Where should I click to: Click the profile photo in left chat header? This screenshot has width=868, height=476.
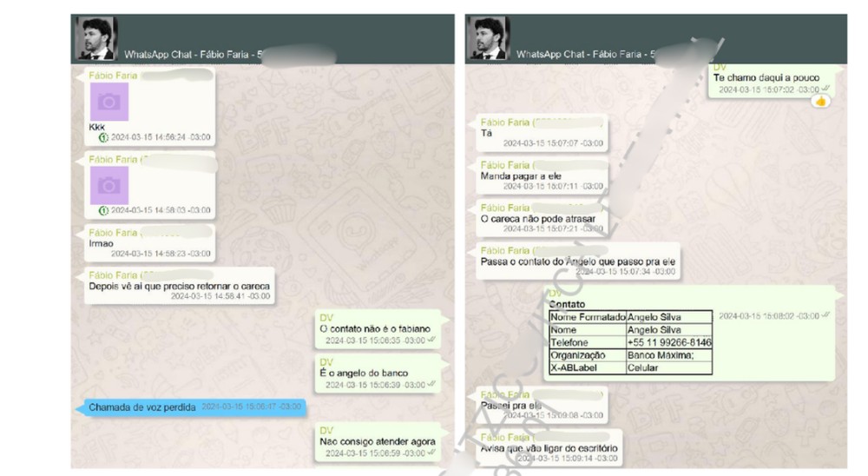click(96, 37)
